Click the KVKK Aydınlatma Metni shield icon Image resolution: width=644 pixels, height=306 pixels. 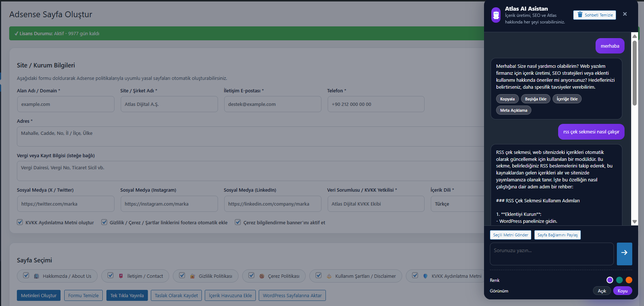[x=425, y=276]
